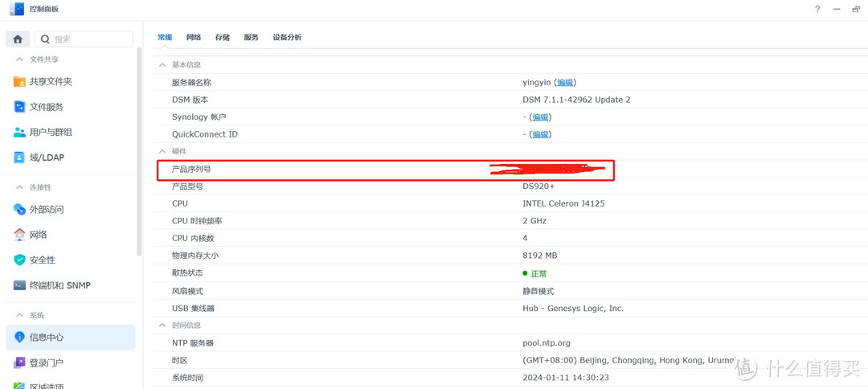This screenshot has width=868, height=389.
Task: Click the 时区 row label
Action: pos(180,360)
